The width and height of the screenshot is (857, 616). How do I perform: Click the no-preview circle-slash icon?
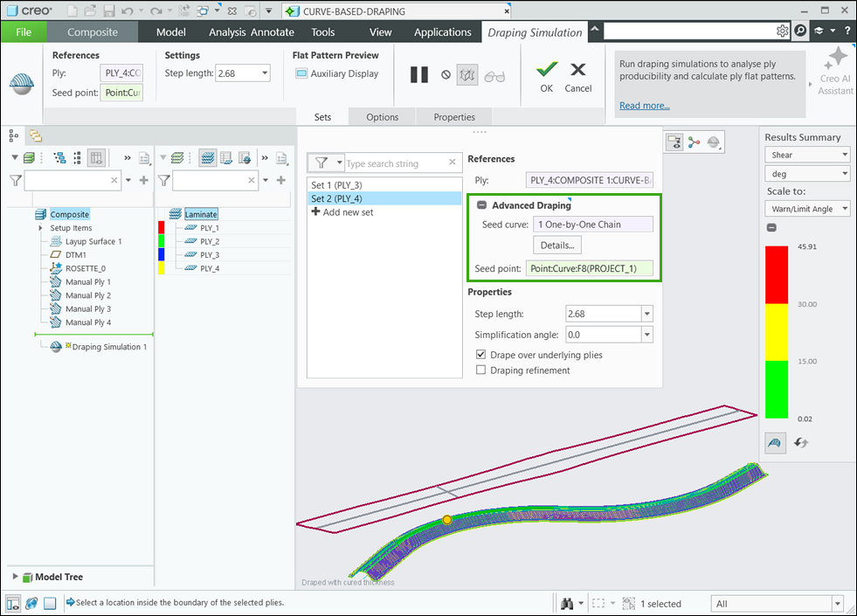coord(446,75)
